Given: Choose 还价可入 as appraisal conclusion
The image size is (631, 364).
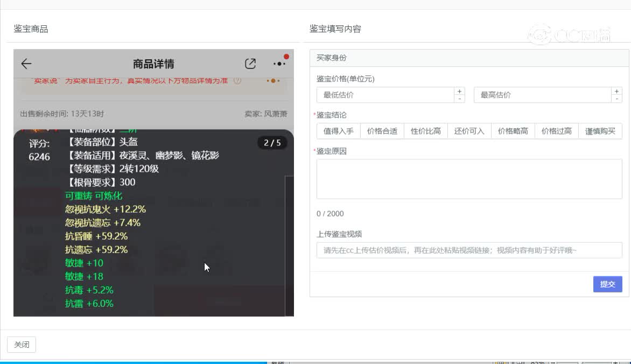Looking at the screenshot, I should point(469,131).
